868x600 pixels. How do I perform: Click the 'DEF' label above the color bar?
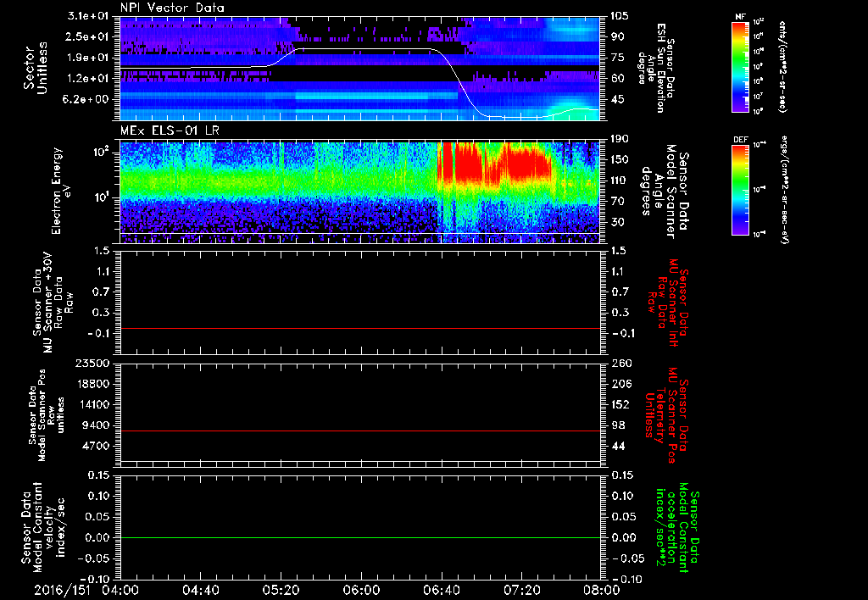tap(740, 140)
